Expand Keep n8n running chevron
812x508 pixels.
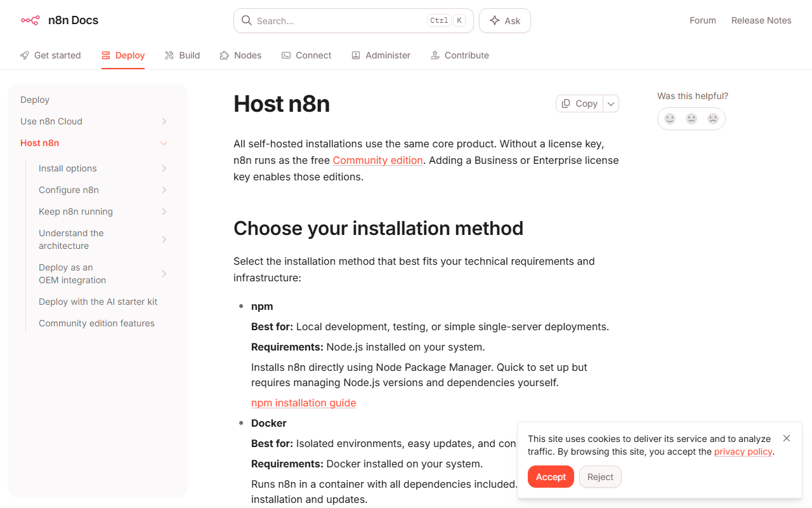point(164,211)
